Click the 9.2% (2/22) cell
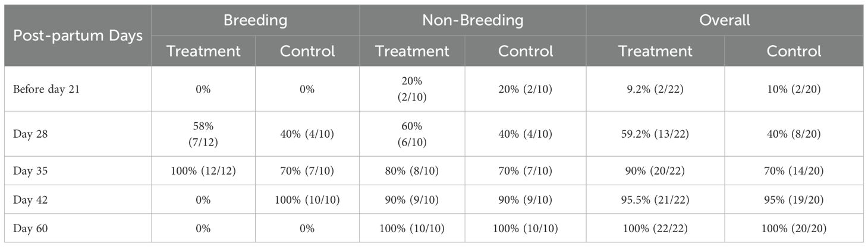This screenshot has width=868, height=247. click(655, 89)
